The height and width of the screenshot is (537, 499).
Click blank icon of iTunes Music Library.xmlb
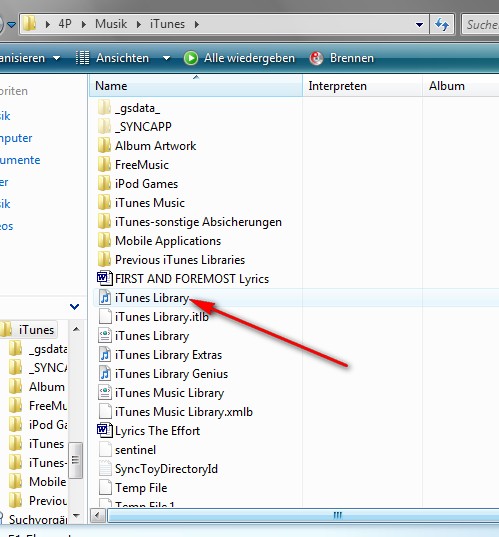tap(105, 412)
